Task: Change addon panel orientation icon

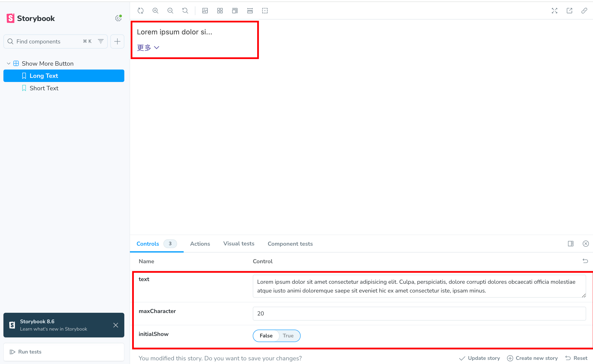Action: pyautogui.click(x=571, y=243)
